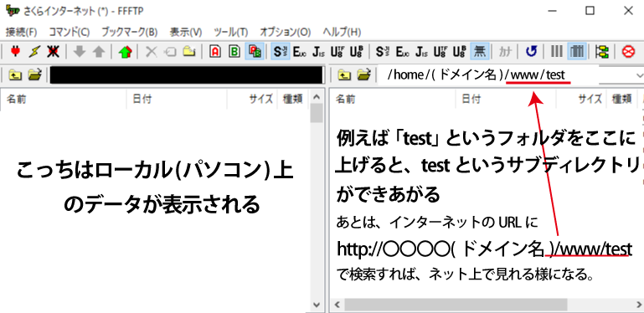
Task: Click local pane scrollbar down arrow
Action: pyautogui.click(x=317, y=305)
